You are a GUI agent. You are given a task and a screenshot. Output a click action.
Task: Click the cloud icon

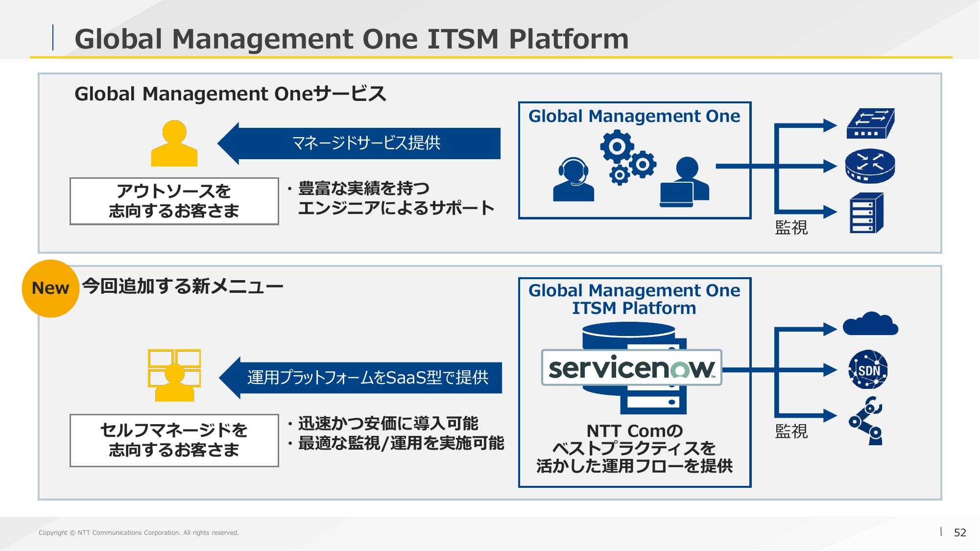870,323
